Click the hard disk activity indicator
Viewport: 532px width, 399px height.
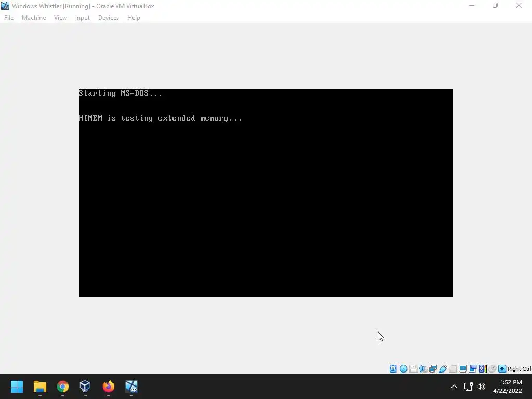tap(393, 369)
